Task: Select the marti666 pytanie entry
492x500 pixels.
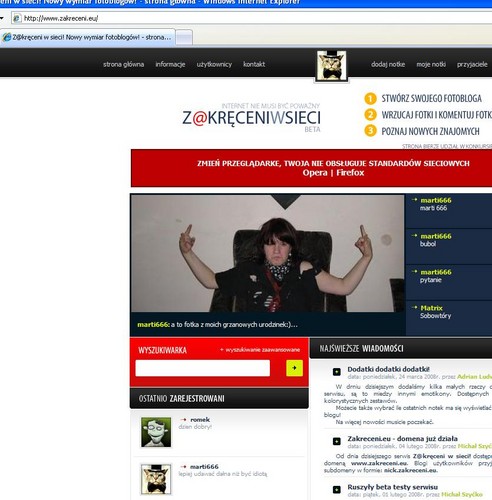Action: (x=449, y=283)
